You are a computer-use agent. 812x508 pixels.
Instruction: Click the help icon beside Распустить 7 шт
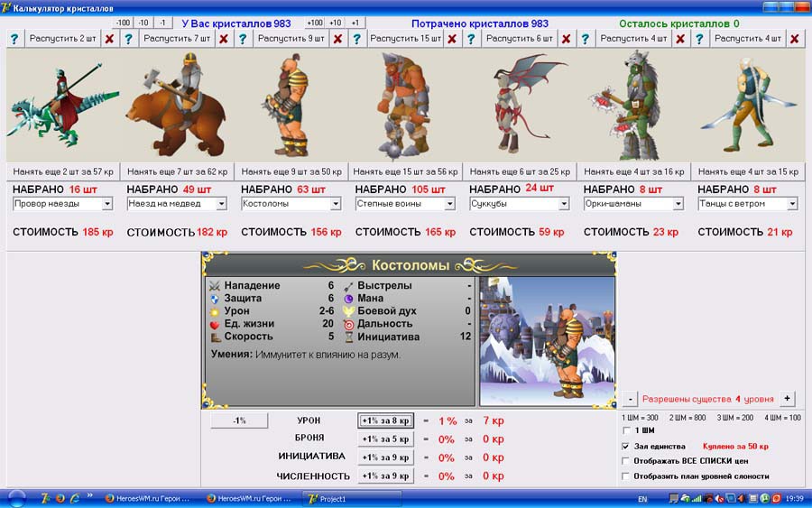tap(128, 39)
